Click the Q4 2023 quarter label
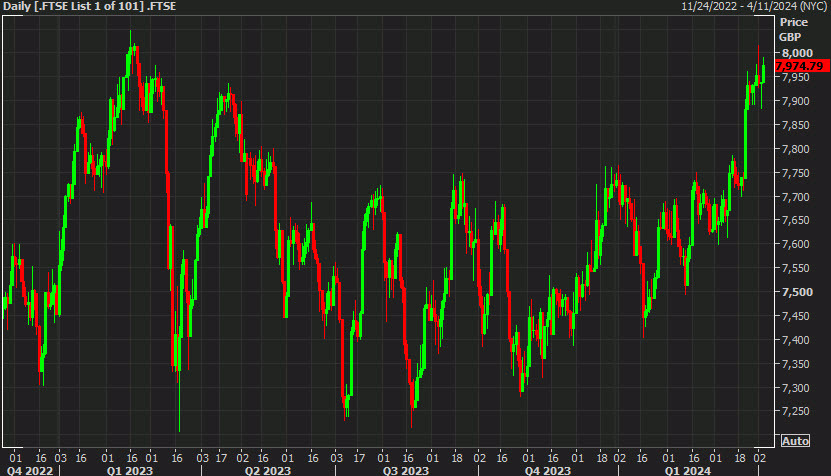This screenshot has width=831, height=476. click(x=547, y=470)
